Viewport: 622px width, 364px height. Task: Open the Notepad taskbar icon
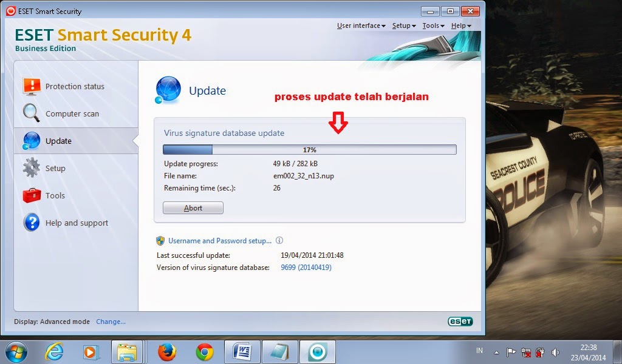[x=280, y=352]
